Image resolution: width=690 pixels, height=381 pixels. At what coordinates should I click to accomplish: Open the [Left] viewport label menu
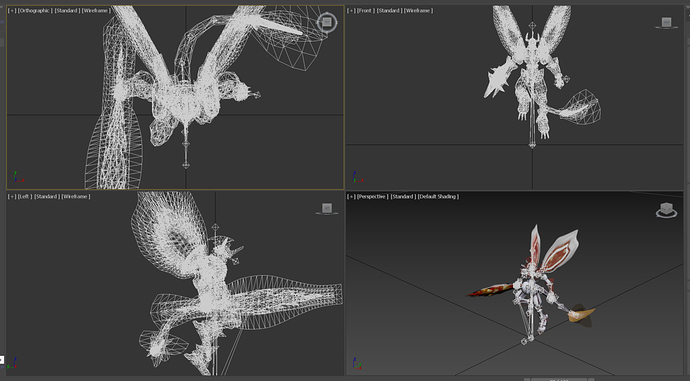25,197
